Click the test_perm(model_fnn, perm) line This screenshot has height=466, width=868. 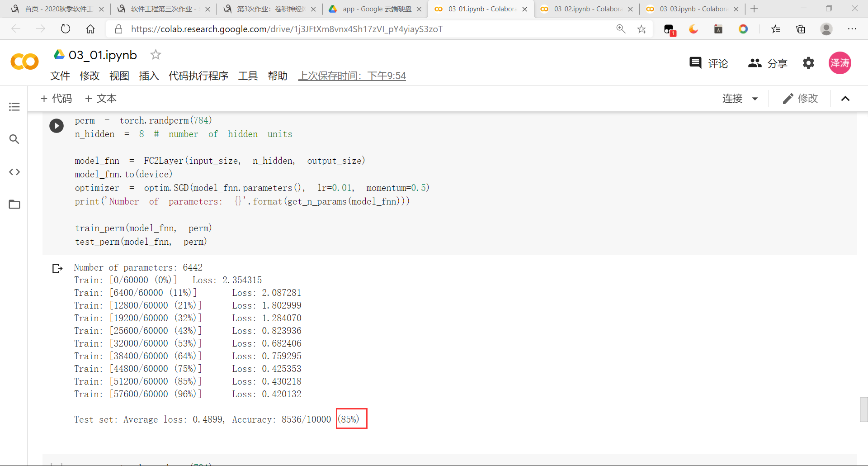point(141,242)
